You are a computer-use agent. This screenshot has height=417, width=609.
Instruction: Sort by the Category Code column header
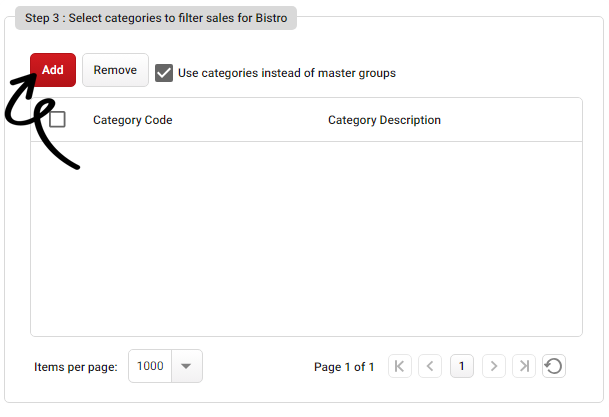pos(133,120)
